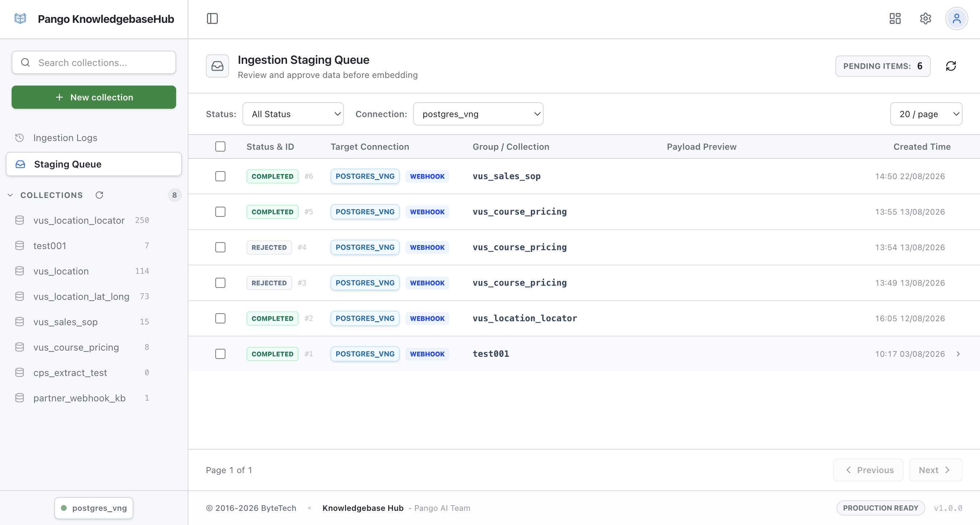This screenshot has height=525, width=980.
Task: Click the Payload Preview column header
Action: 702,146
